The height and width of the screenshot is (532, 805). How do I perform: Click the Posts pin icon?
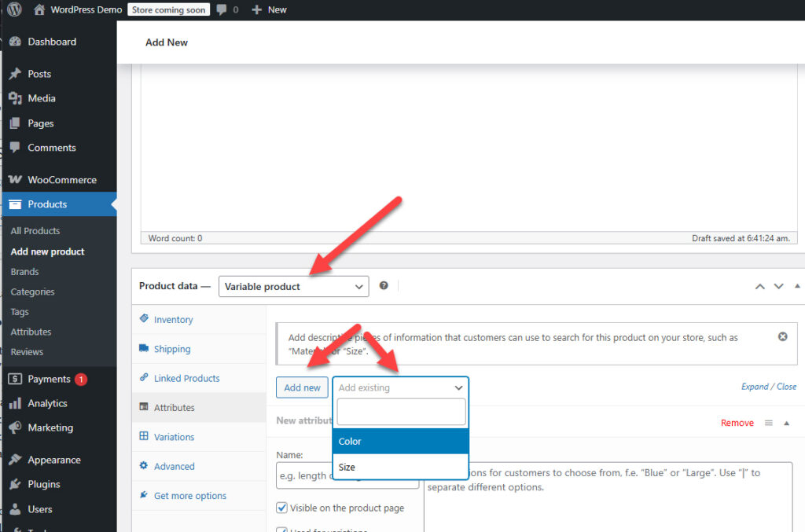tap(16, 74)
